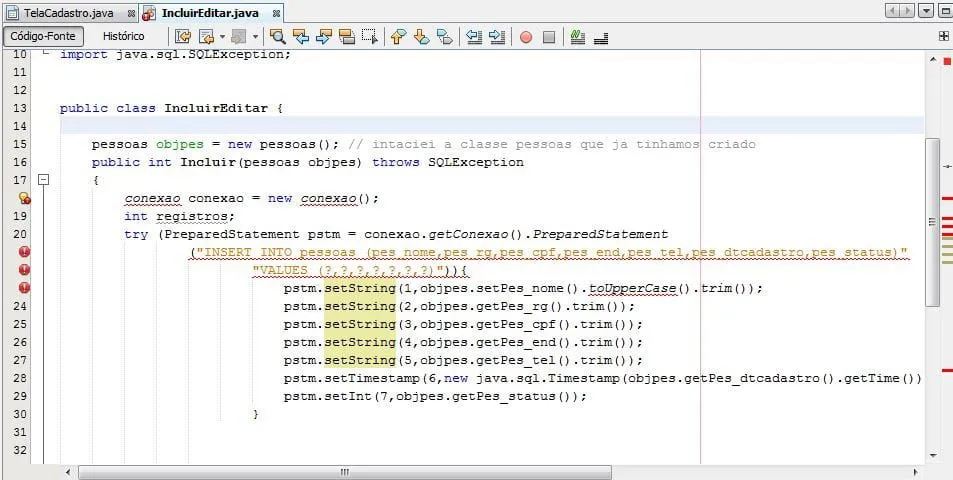Open dropdown arrow beside Last Edit icon

[x=223, y=37]
